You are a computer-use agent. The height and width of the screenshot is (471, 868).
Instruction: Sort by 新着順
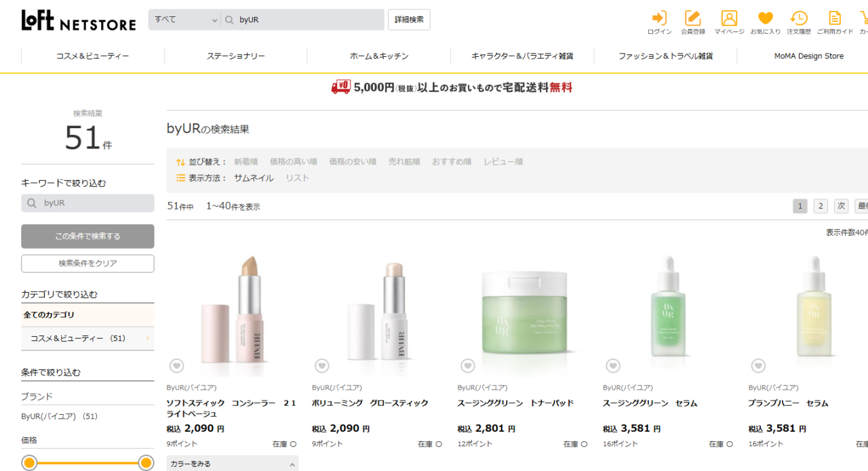245,162
